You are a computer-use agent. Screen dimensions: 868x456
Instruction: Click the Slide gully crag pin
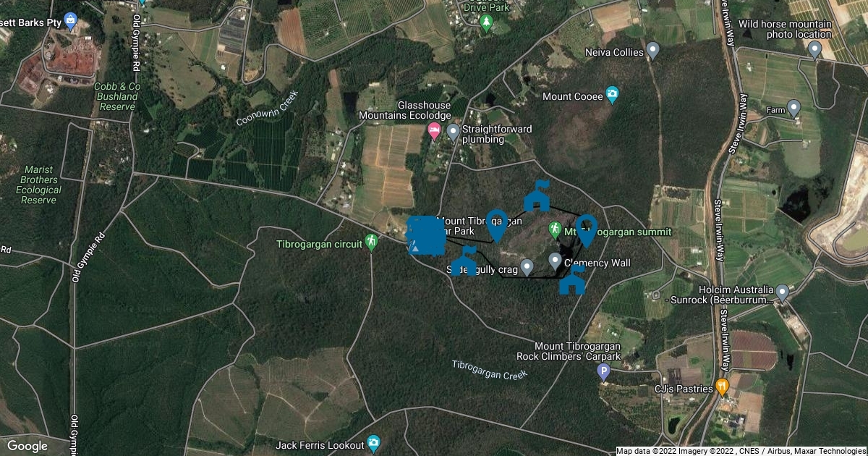[527, 268]
